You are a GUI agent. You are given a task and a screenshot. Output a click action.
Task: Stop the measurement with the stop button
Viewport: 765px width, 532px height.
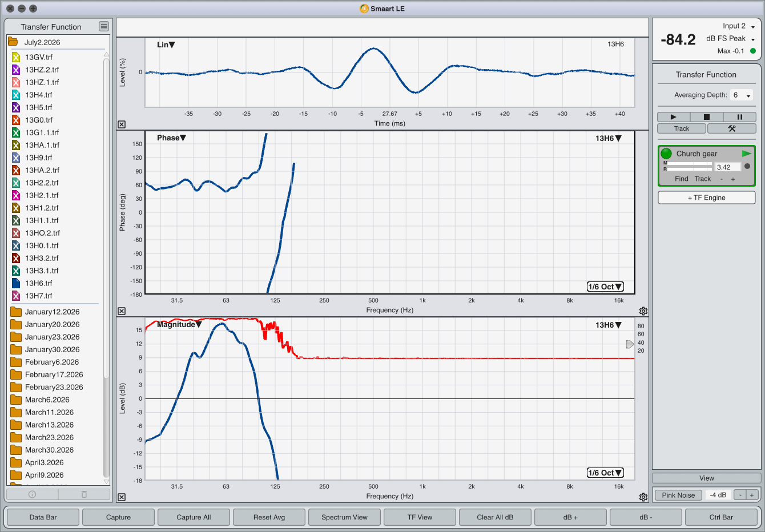706,117
